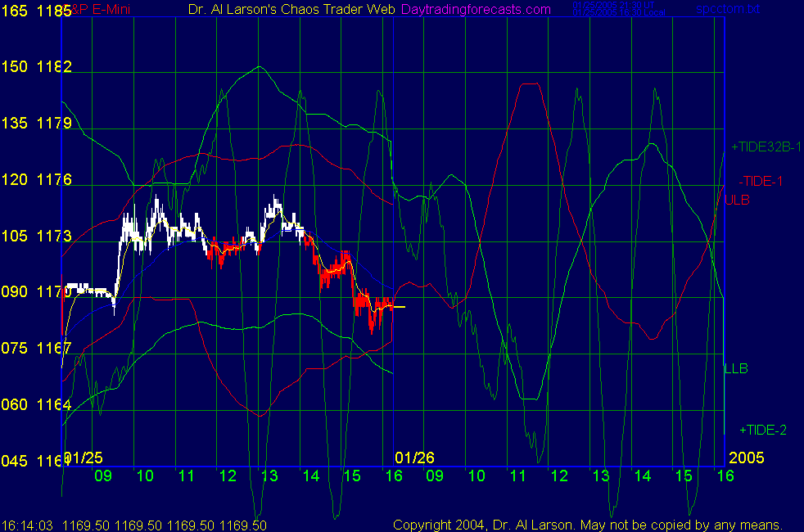Select the 13 hour mark of 01/26 session
The width and height of the screenshot is (804, 532).
pos(601,476)
